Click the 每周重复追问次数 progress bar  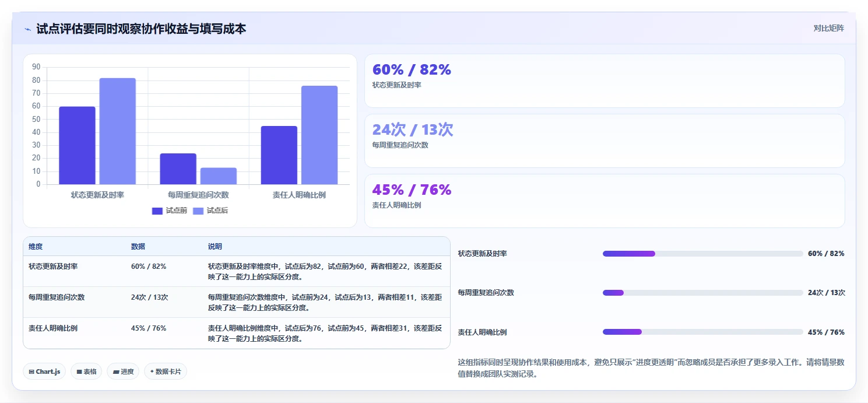click(x=703, y=293)
